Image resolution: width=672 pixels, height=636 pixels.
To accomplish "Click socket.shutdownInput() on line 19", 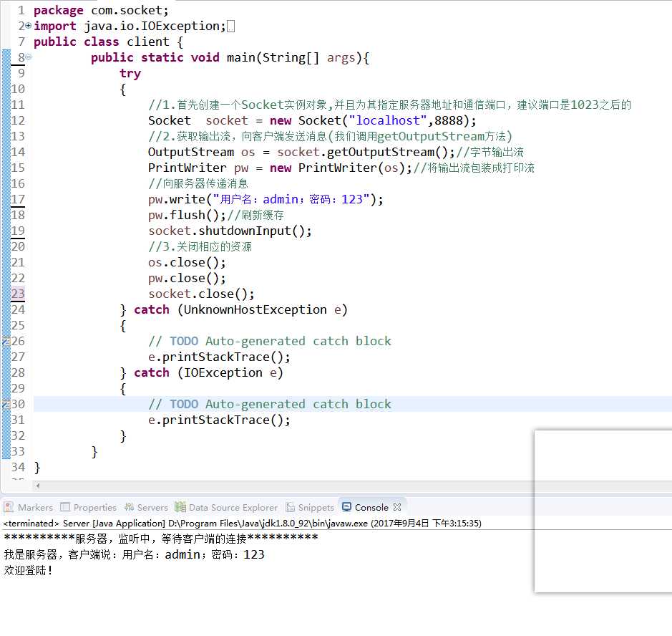I will (x=230, y=231).
